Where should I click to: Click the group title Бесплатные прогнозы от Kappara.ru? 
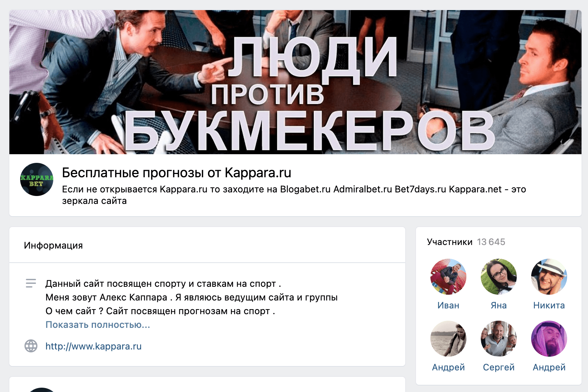[x=177, y=173]
